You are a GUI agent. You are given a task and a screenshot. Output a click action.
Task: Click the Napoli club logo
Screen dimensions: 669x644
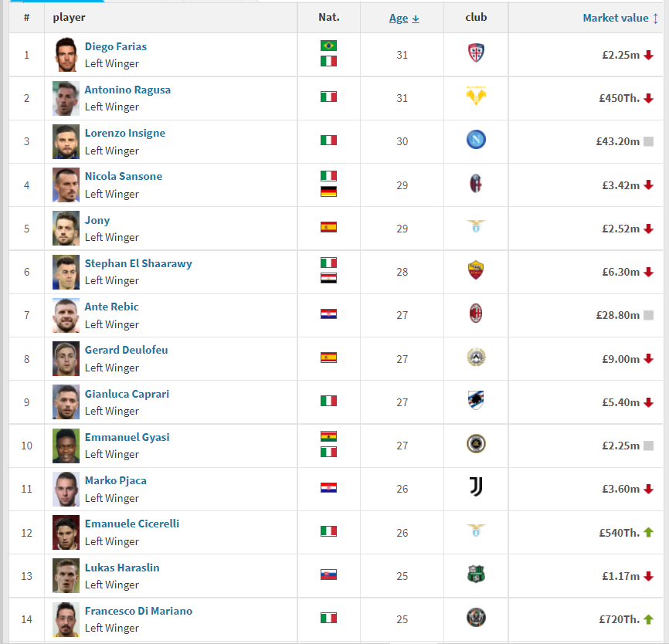pyautogui.click(x=476, y=140)
